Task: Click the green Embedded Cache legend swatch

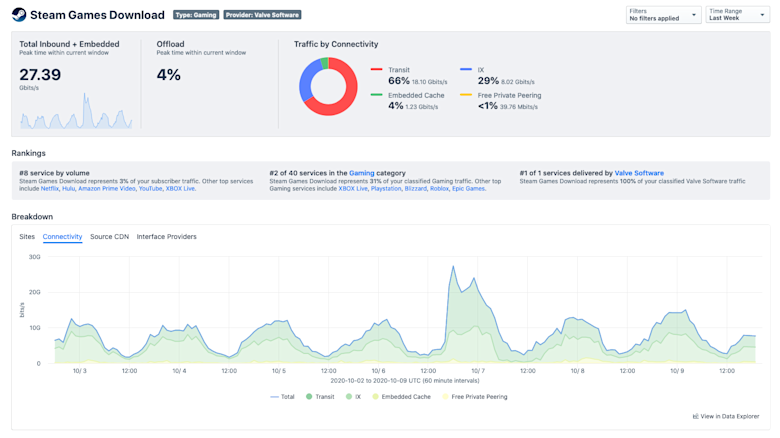Action: (x=376, y=95)
